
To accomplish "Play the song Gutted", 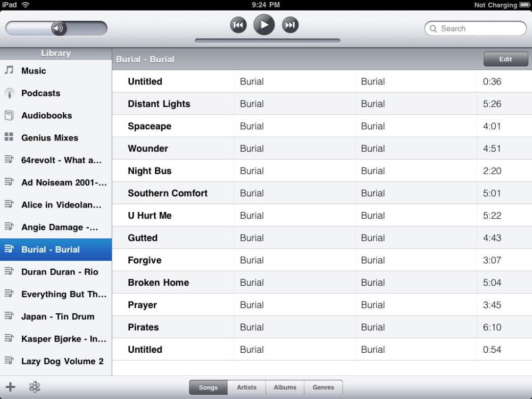I will pyautogui.click(x=322, y=238).
